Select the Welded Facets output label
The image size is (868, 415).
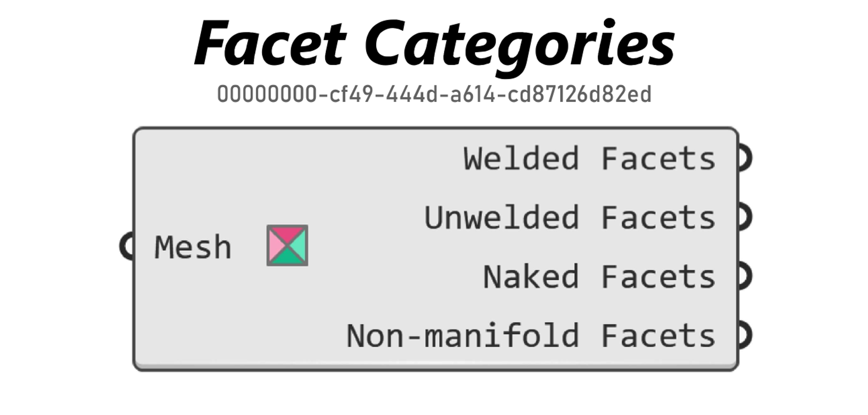click(590, 159)
